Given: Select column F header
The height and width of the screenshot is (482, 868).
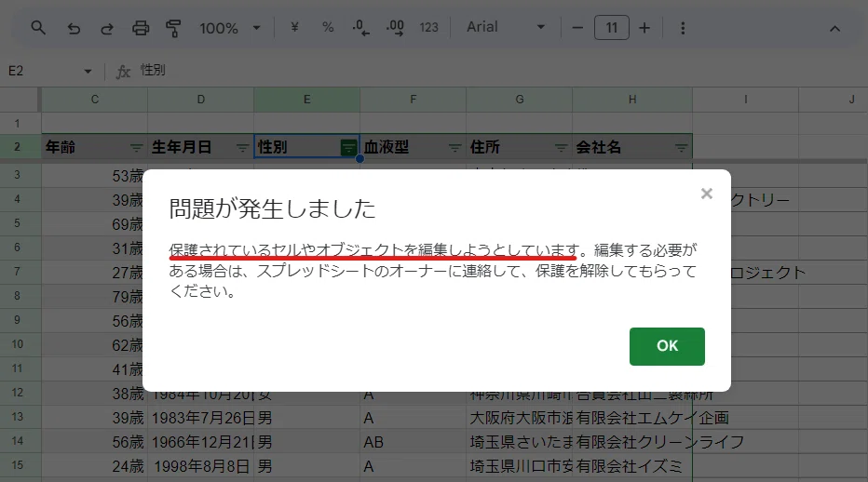Looking at the screenshot, I should click(413, 99).
